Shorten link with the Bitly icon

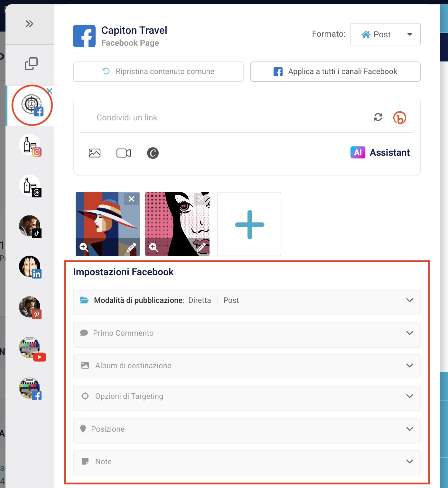(399, 117)
